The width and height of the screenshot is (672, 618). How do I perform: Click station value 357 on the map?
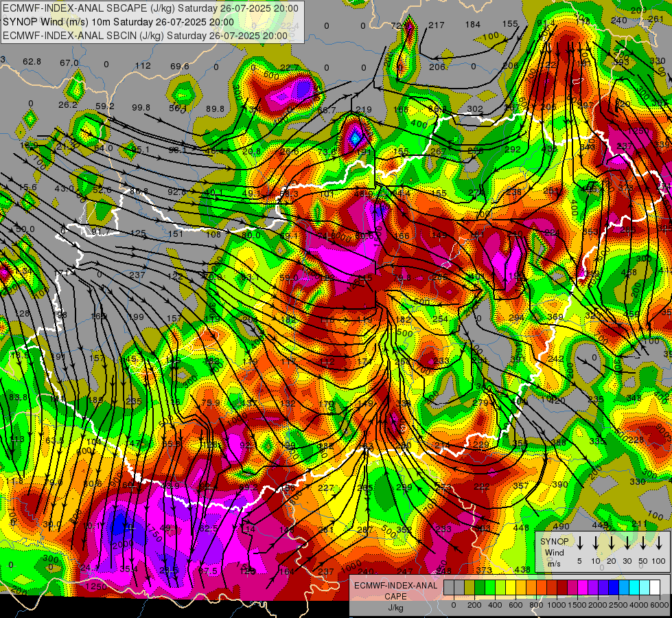(x=521, y=485)
